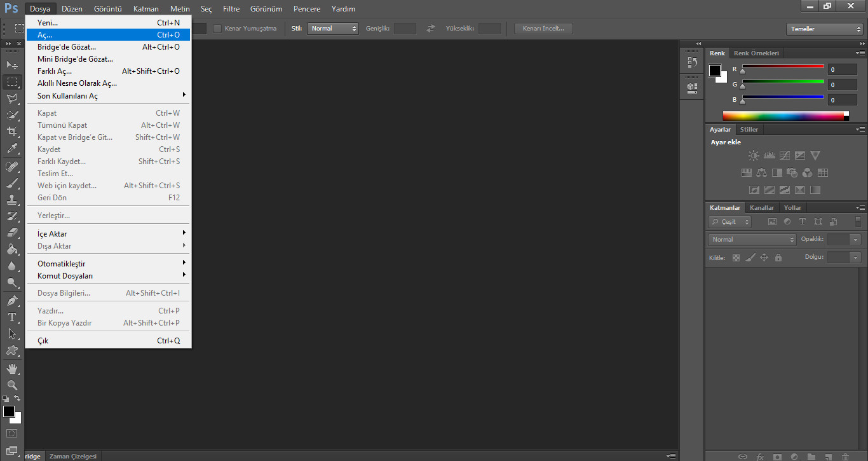Toggle Quick Mask mode in toolbar

12,433
